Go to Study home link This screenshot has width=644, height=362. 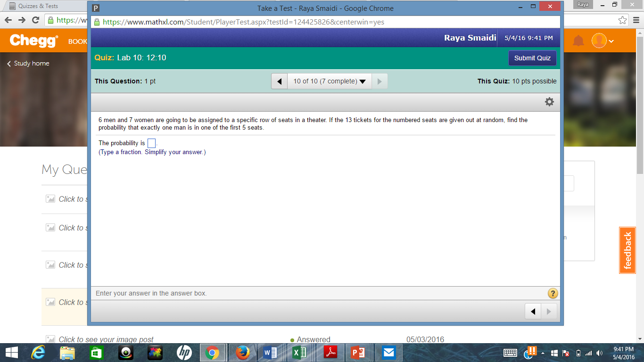tap(28, 64)
